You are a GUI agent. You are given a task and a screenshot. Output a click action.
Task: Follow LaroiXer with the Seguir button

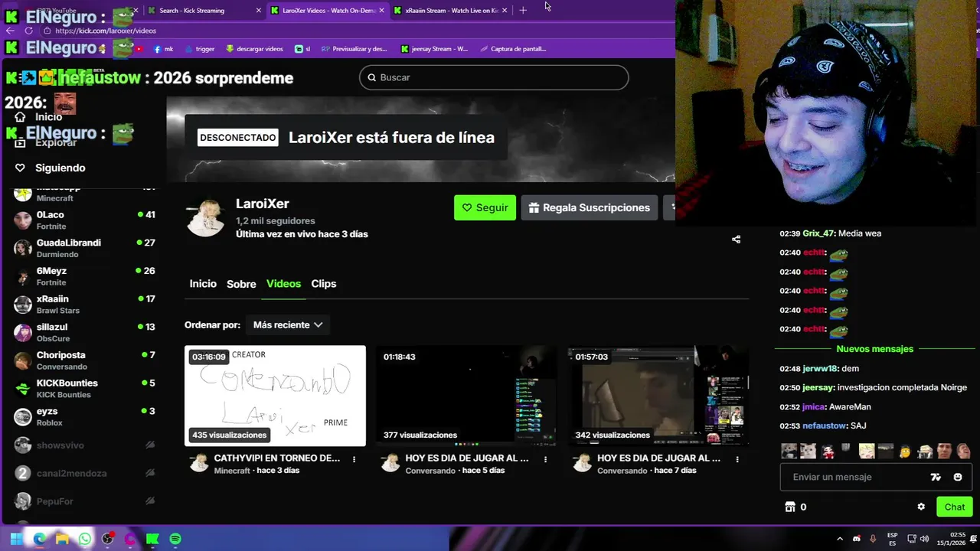485,207
